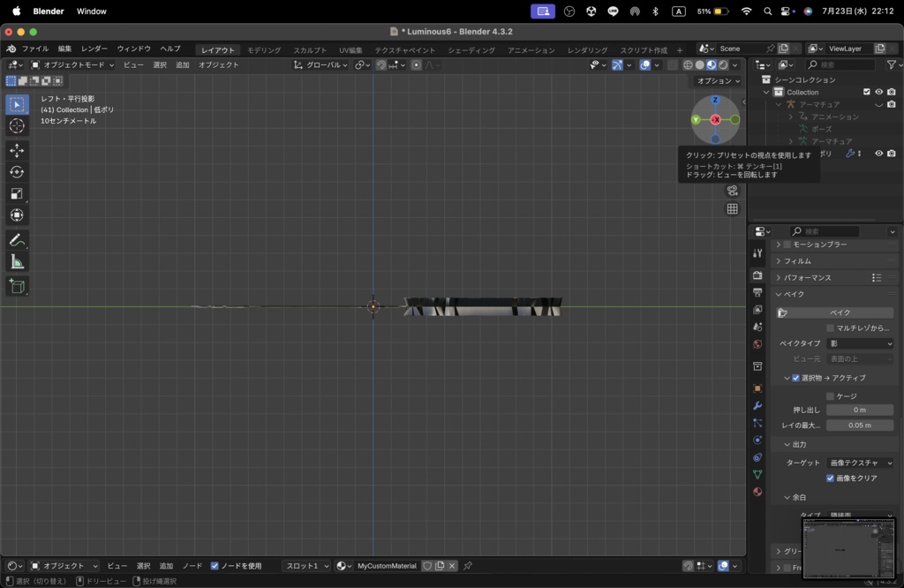Open スロット1 material slot dropdown
904x588 pixels.
[x=305, y=566]
